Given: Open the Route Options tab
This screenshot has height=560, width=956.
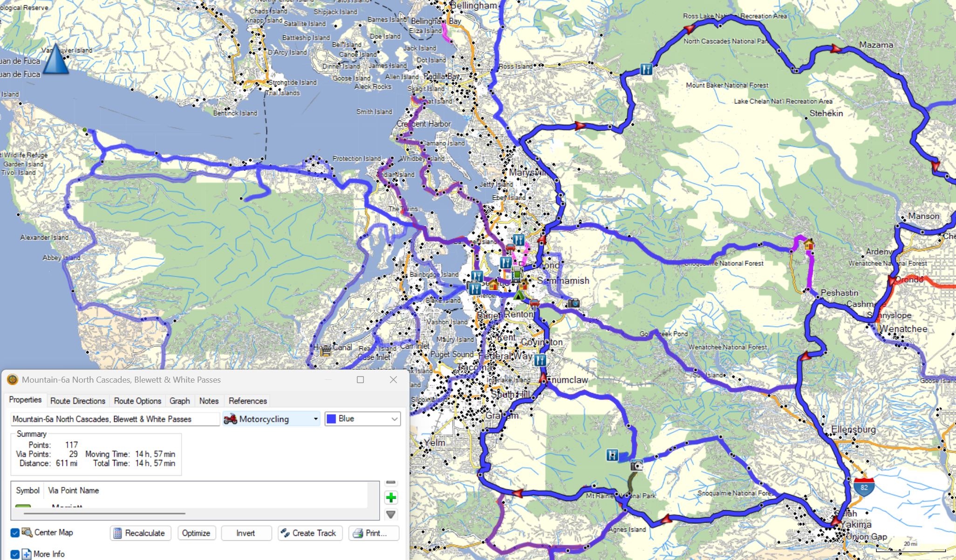Looking at the screenshot, I should 137,401.
